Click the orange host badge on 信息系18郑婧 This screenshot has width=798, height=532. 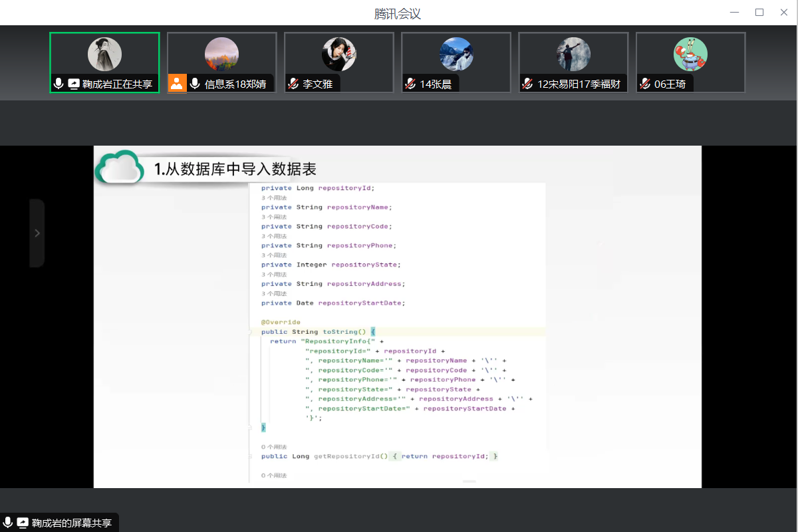(x=177, y=83)
